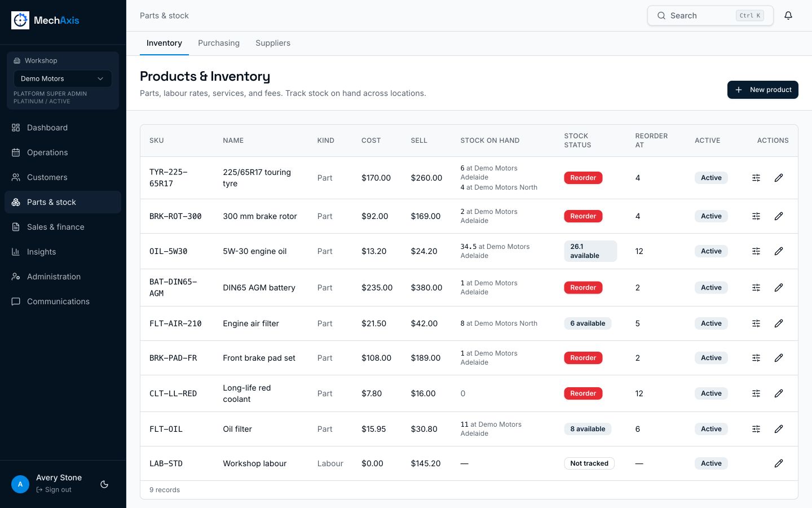Click 6 available status badge
This screenshot has height=508, width=812.
(x=588, y=323)
